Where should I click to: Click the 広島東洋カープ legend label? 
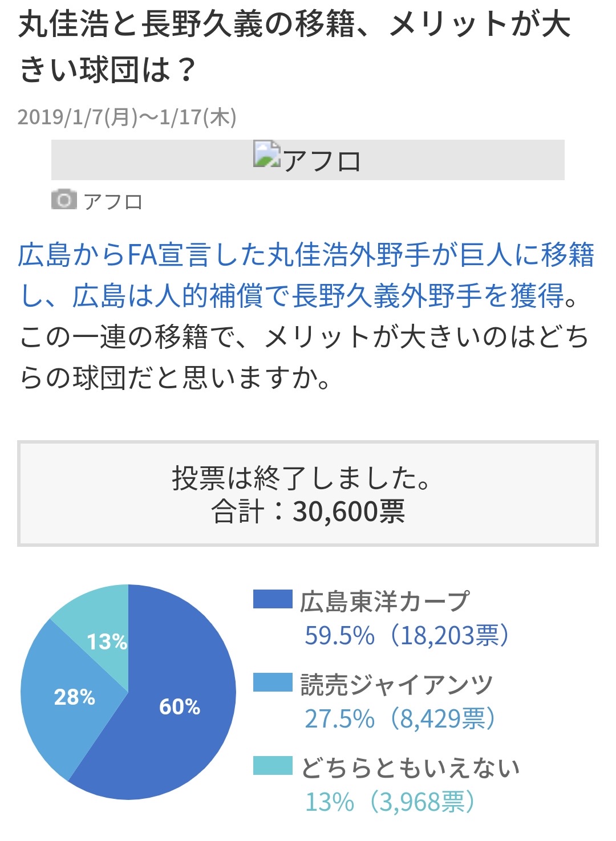click(385, 601)
